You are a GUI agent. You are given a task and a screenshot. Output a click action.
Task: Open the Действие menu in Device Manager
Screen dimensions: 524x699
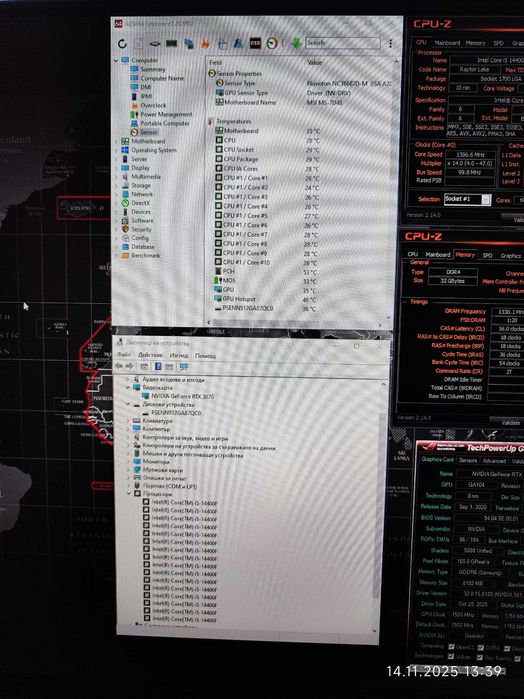pos(150,355)
